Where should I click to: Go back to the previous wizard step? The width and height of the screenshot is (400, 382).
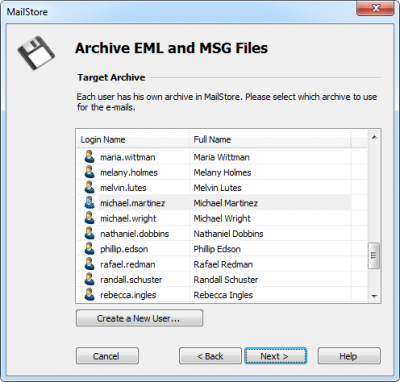pos(210,356)
